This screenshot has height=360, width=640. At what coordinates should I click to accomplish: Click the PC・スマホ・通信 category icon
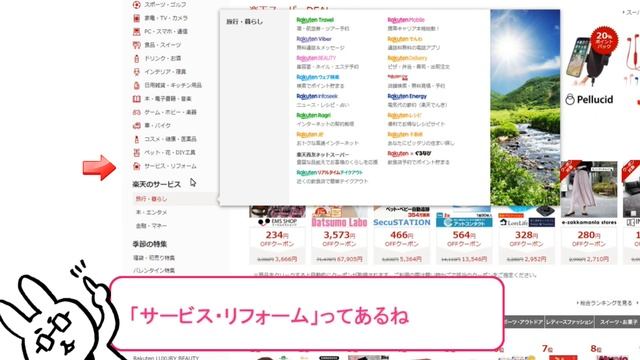[x=137, y=32]
